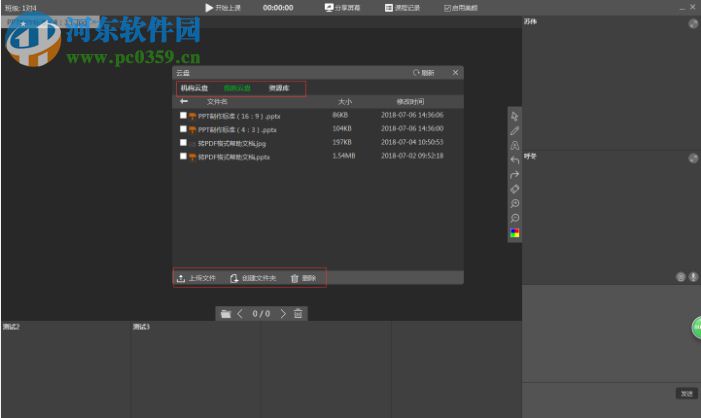Refresh the cloud disk file list
701x418 pixels.
click(423, 72)
